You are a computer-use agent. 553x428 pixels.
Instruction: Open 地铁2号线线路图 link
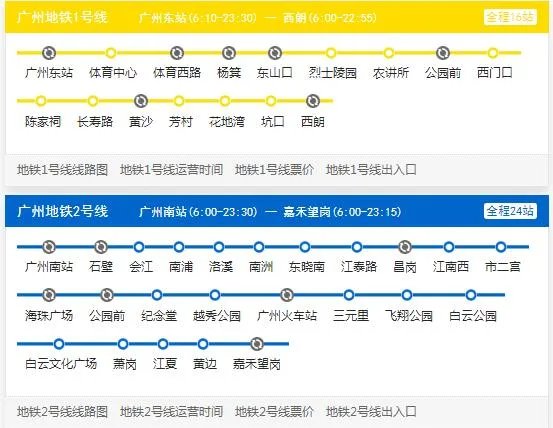click(62, 411)
